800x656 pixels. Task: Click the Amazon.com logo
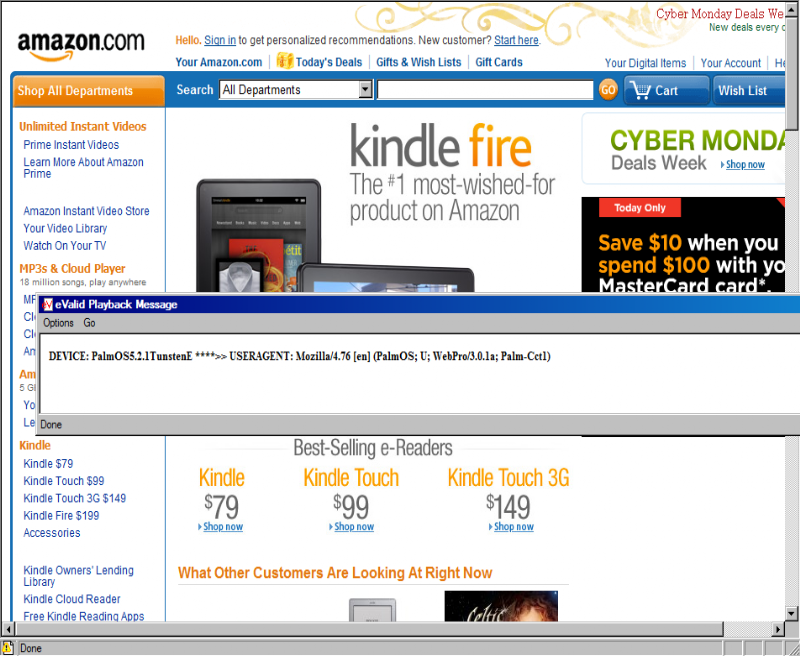tap(81, 45)
